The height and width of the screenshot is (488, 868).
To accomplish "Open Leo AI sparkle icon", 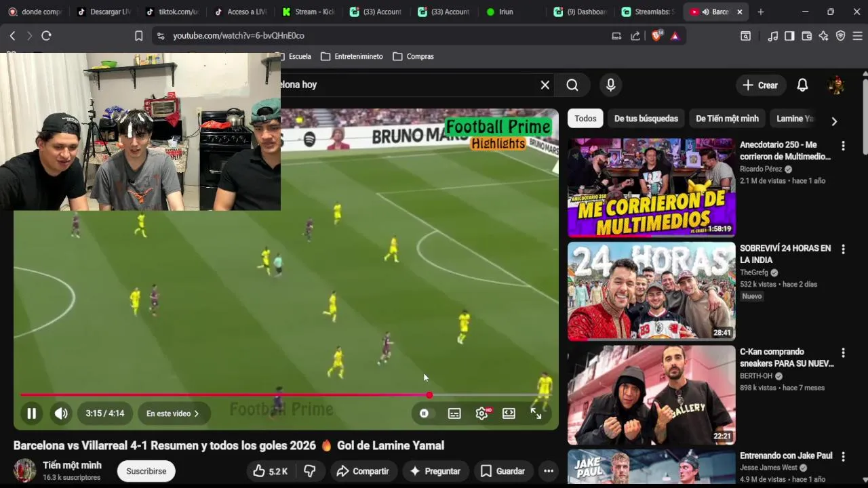I will pyautogui.click(x=823, y=36).
